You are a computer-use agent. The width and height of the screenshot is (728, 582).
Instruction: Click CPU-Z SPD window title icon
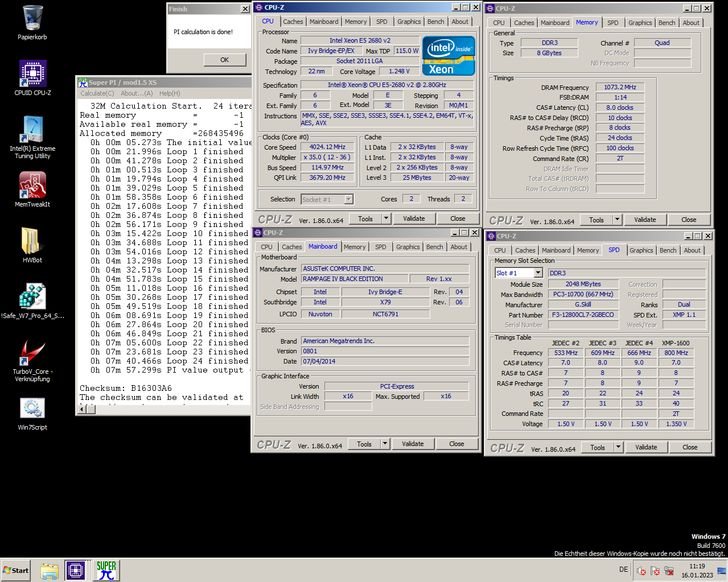[491, 236]
